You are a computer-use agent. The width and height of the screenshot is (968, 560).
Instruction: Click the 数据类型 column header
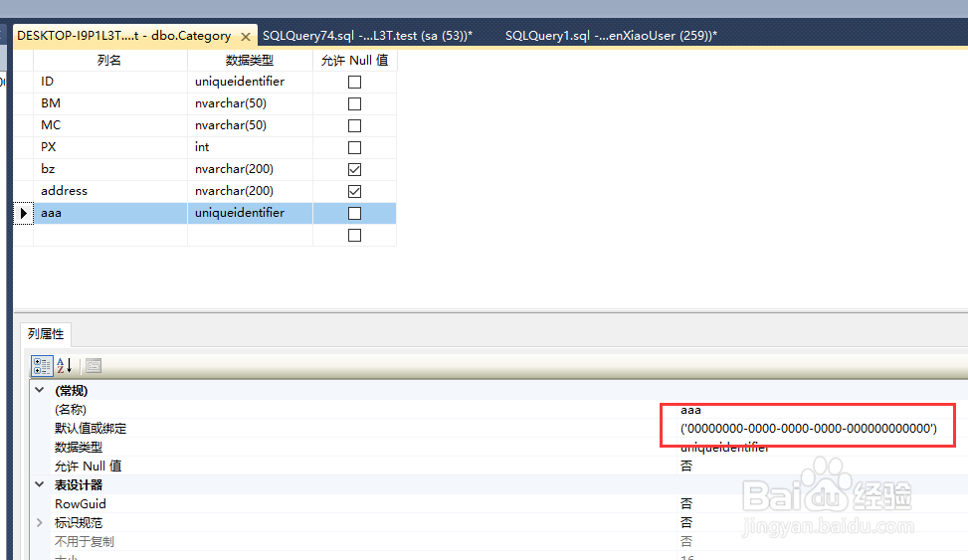pos(250,61)
